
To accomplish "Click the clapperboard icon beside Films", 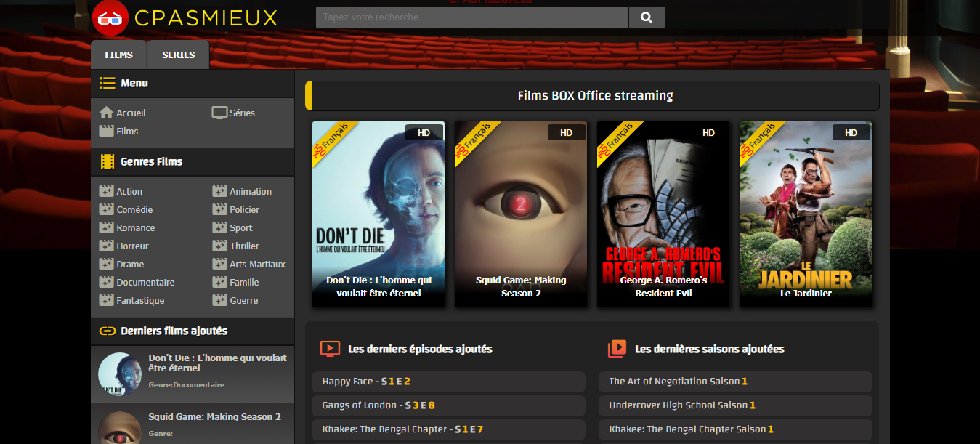I will point(106,131).
